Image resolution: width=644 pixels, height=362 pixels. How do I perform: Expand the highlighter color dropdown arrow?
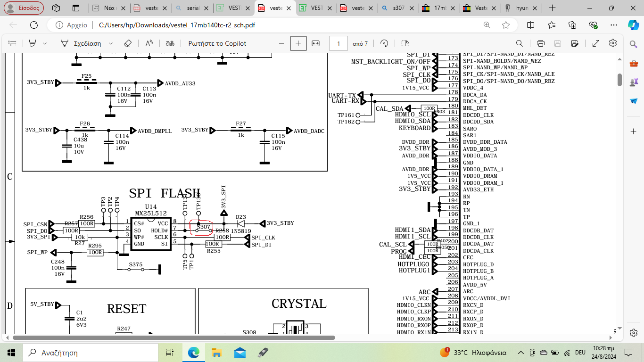(x=45, y=43)
